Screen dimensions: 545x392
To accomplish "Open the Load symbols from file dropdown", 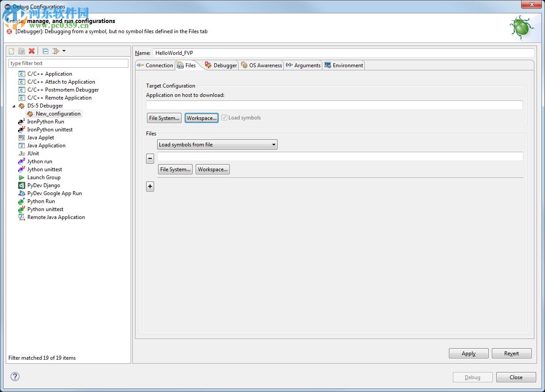I will tap(217, 145).
